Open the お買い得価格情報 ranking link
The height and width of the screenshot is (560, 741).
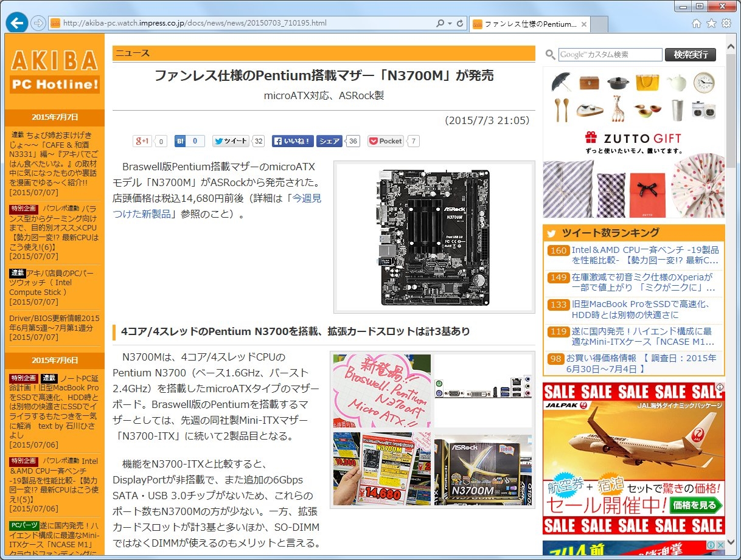[x=641, y=363]
